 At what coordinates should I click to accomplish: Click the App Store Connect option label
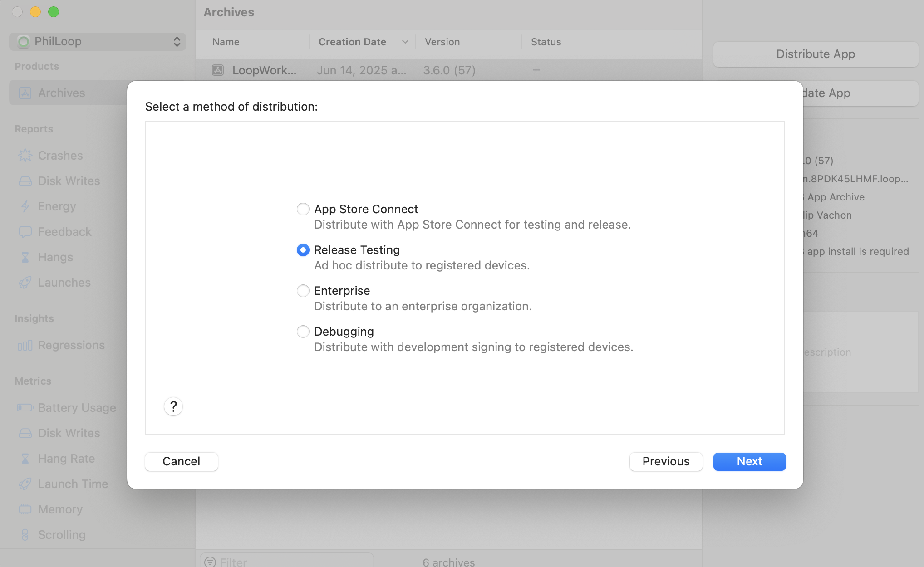pyautogui.click(x=366, y=209)
